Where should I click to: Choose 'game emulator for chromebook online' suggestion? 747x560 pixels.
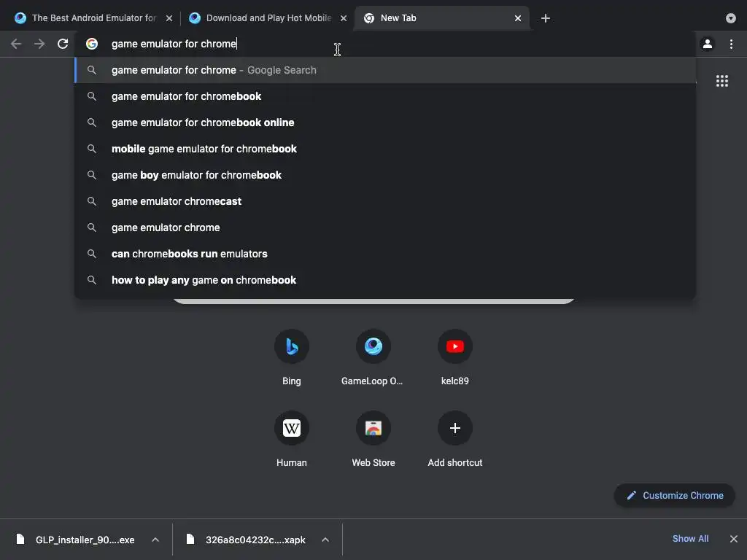(385, 122)
